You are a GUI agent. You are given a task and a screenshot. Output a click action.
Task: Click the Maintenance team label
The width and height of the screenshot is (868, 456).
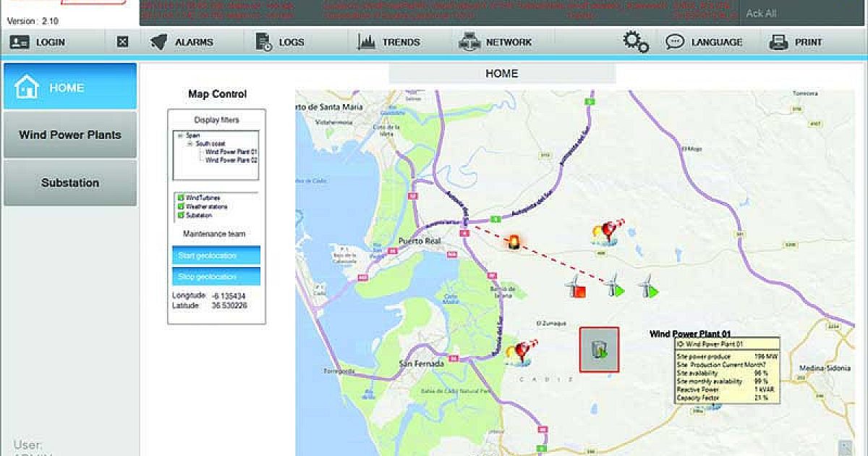(214, 234)
